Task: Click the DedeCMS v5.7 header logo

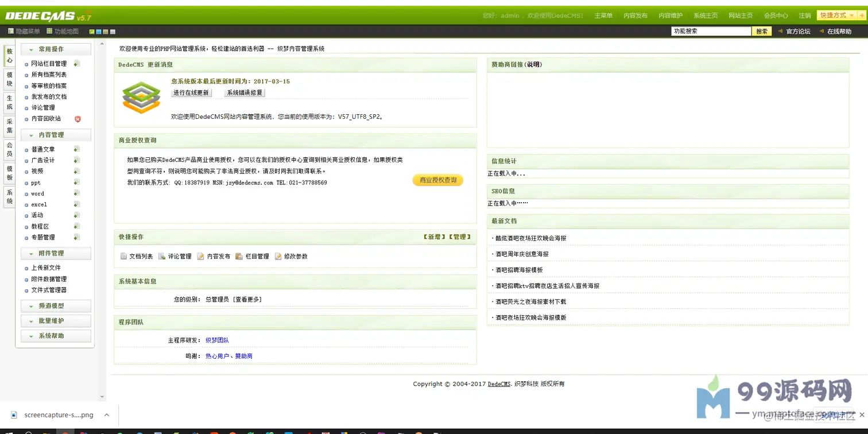Action: [48, 16]
